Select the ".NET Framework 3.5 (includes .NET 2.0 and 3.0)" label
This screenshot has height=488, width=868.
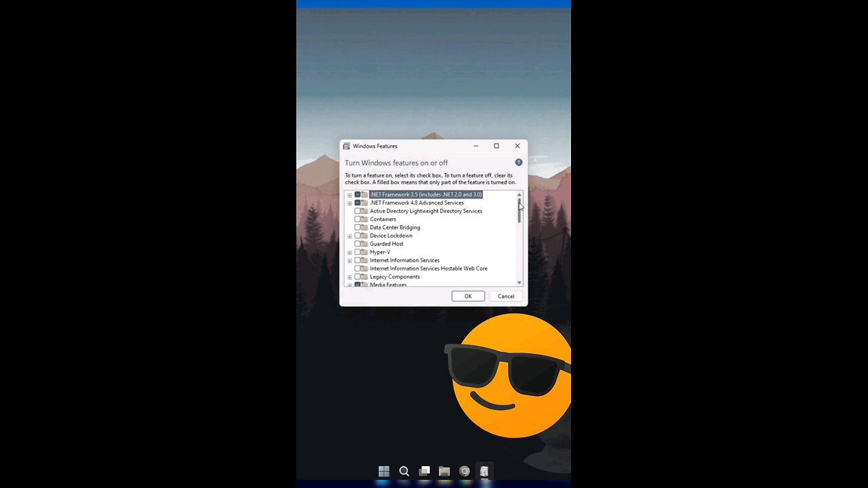pos(426,195)
